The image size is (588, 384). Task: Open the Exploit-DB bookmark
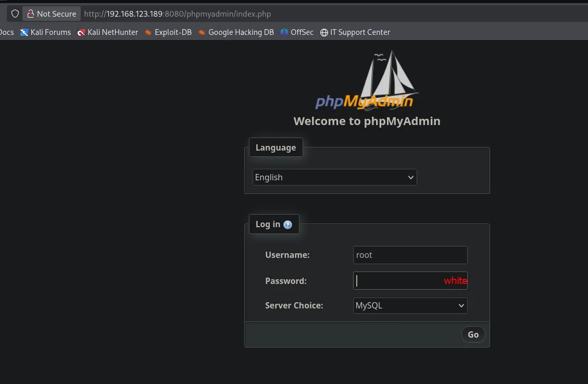pos(168,32)
